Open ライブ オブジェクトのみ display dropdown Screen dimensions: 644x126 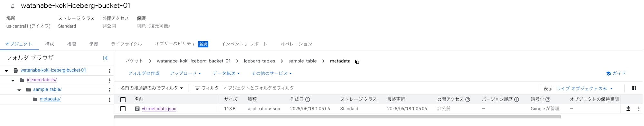pos(584,88)
